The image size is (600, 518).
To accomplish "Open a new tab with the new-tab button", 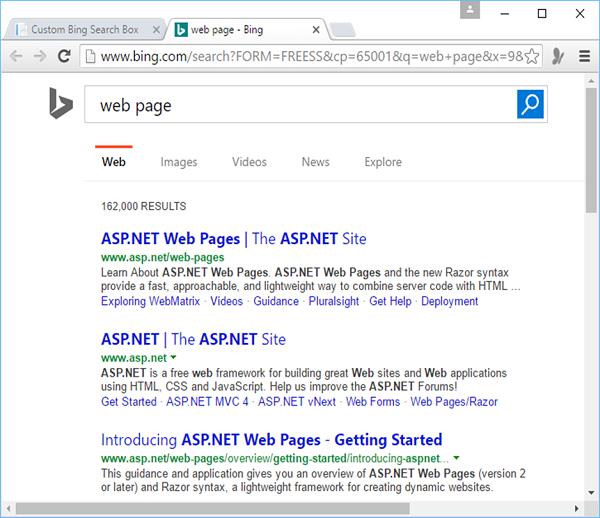I will coord(342,30).
